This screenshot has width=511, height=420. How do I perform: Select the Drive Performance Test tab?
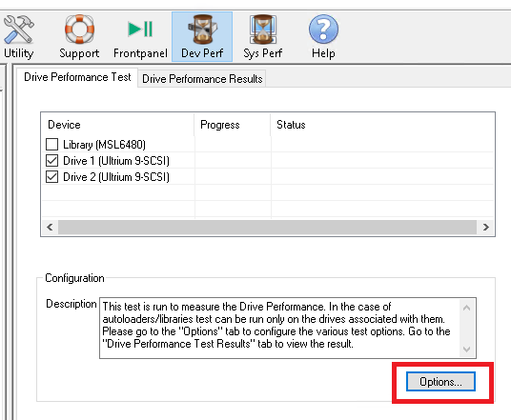(x=77, y=77)
